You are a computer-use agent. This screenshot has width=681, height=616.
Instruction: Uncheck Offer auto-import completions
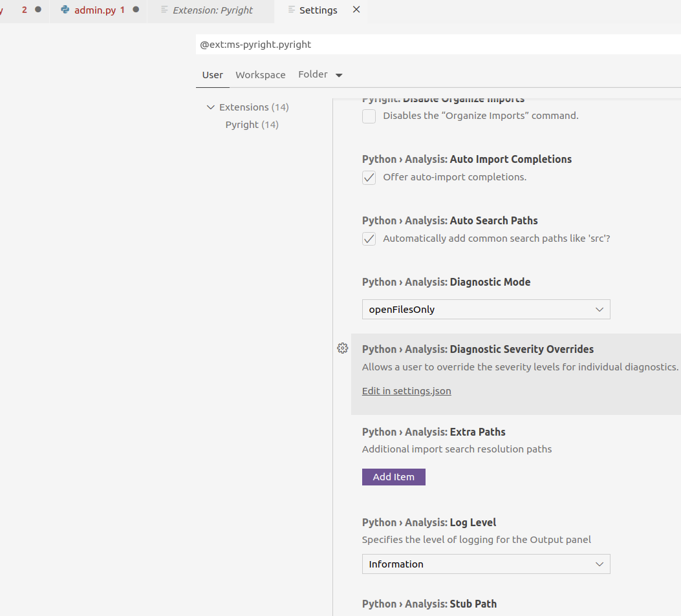pyautogui.click(x=369, y=177)
